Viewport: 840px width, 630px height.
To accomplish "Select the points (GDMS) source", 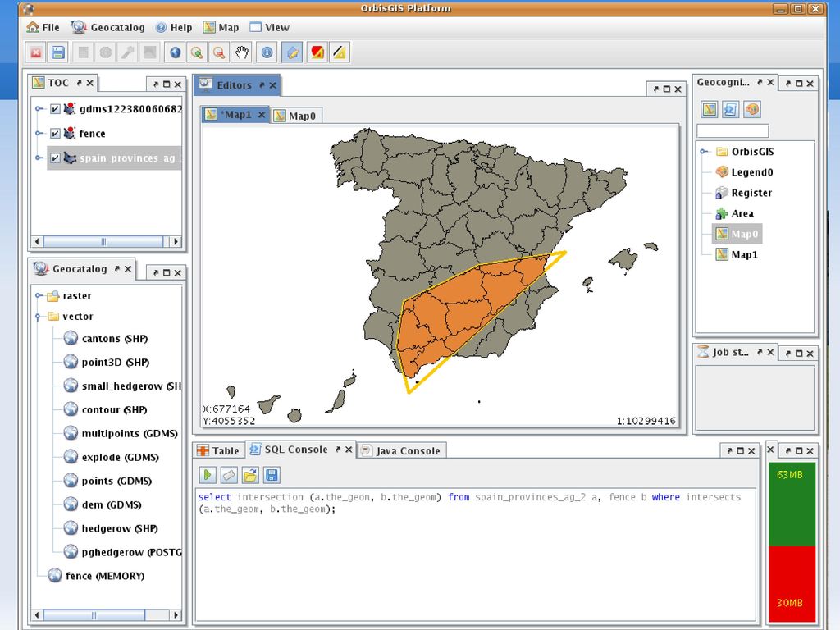I will point(107,481).
